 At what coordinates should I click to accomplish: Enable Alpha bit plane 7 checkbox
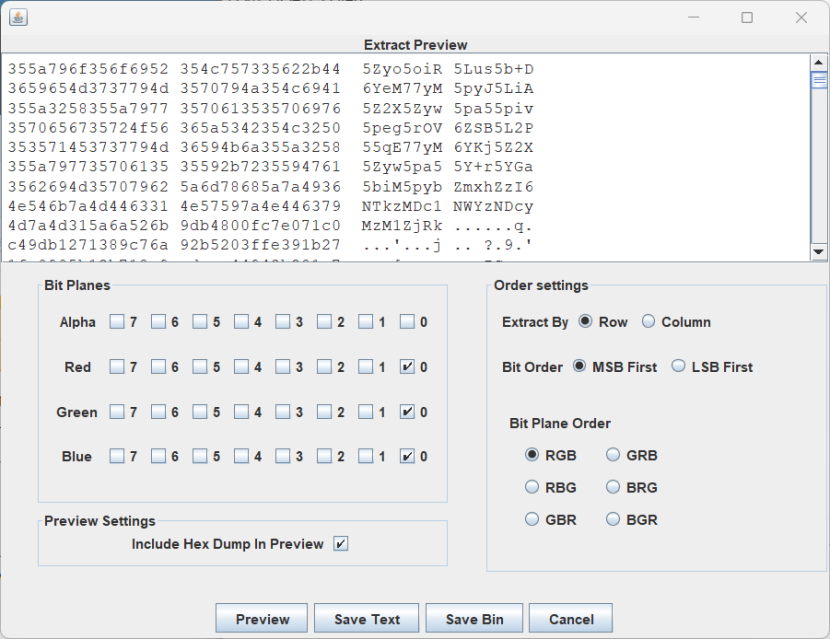click(x=117, y=322)
